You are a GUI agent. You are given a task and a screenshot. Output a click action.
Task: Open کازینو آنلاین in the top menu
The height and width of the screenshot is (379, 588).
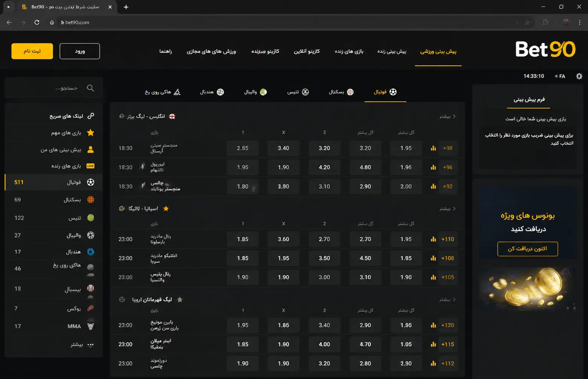click(x=307, y=51)
